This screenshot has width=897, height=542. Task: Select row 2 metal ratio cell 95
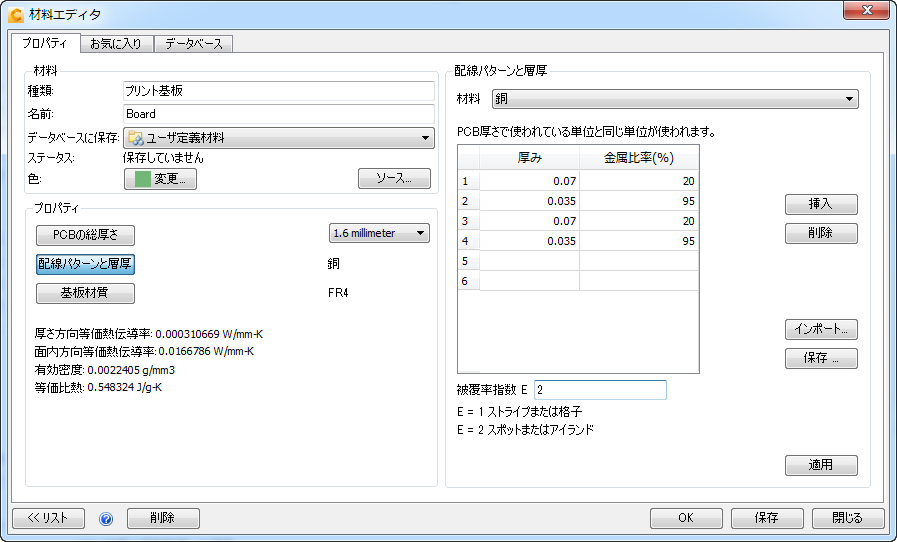tap(639, 201)
